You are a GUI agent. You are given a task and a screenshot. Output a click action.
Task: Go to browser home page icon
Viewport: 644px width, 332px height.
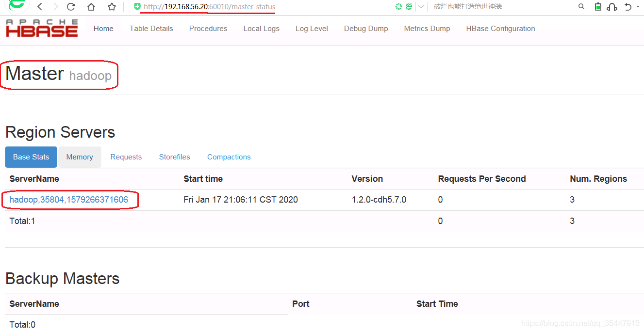(x=91, y=7)
